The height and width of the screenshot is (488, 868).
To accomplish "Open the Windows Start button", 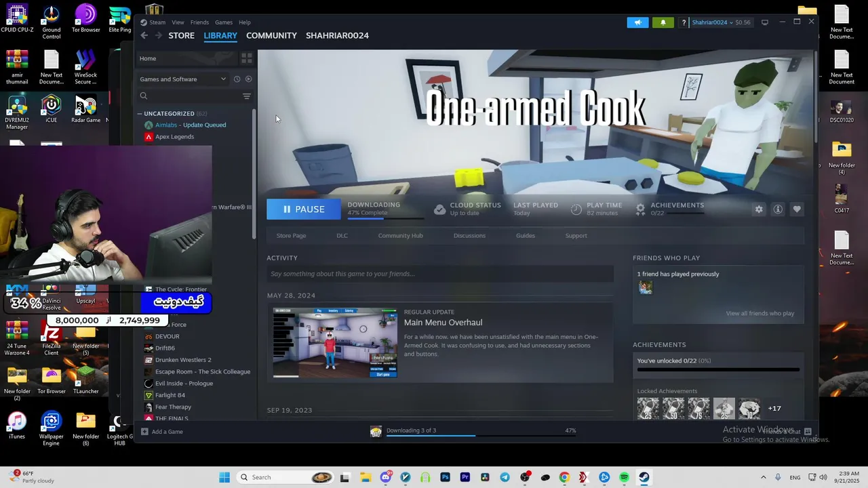I will (224, 477).
